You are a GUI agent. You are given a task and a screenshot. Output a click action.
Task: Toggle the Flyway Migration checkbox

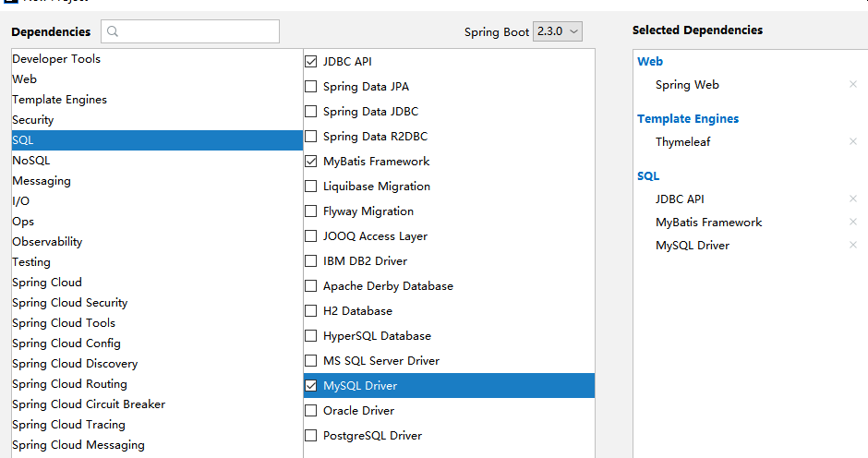[311, 211]
